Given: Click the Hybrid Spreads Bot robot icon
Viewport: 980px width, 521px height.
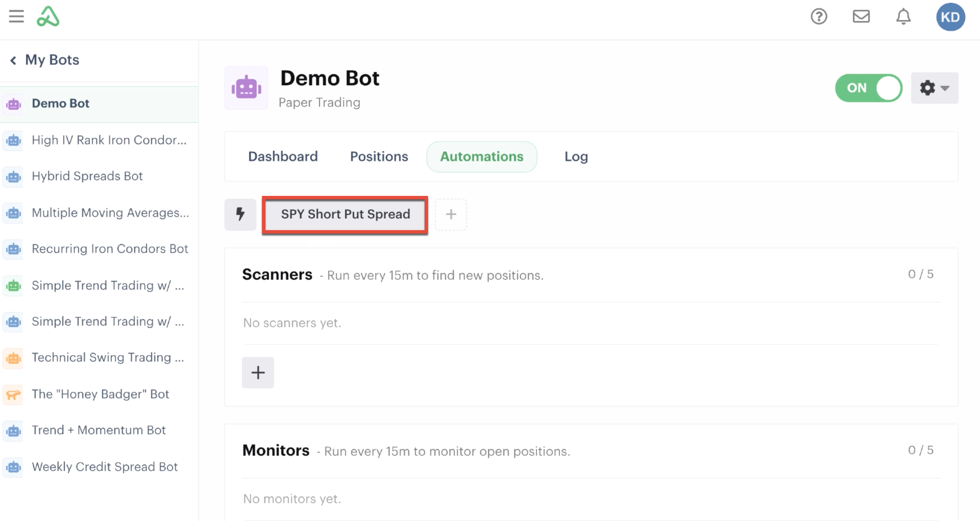Looking at the screenshot, I should pos(13,177).
